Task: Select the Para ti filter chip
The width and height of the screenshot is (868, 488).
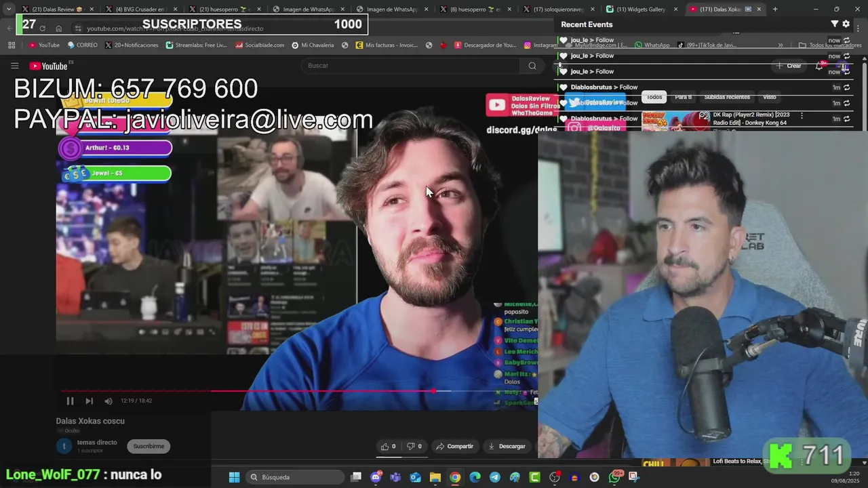Action: pos(684,97)
